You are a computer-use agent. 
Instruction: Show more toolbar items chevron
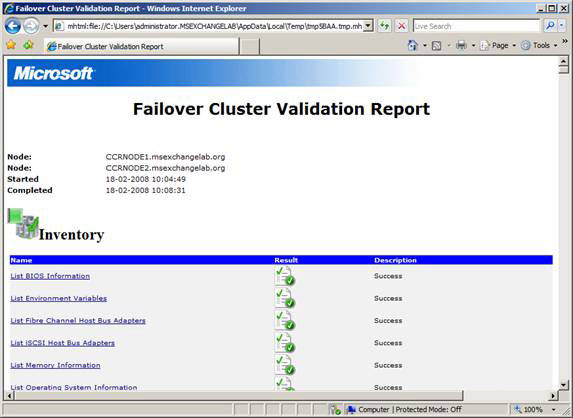pyautogui.click(x=565, y=41)
